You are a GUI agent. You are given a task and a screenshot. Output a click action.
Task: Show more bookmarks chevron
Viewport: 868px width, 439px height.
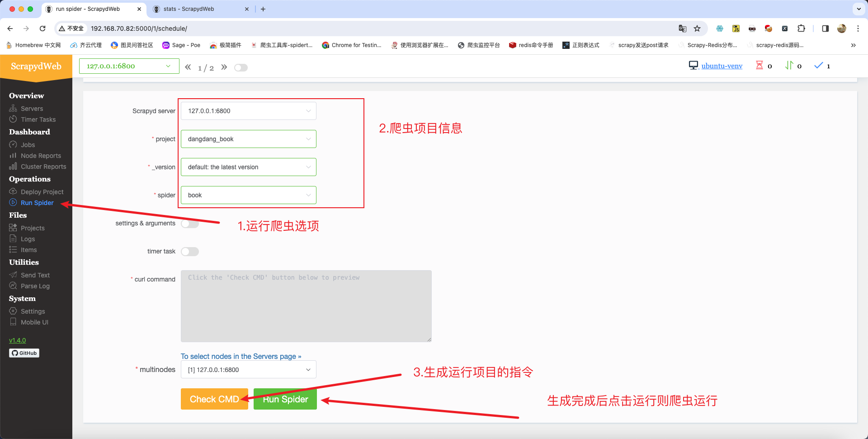click(x=854, y=45)
